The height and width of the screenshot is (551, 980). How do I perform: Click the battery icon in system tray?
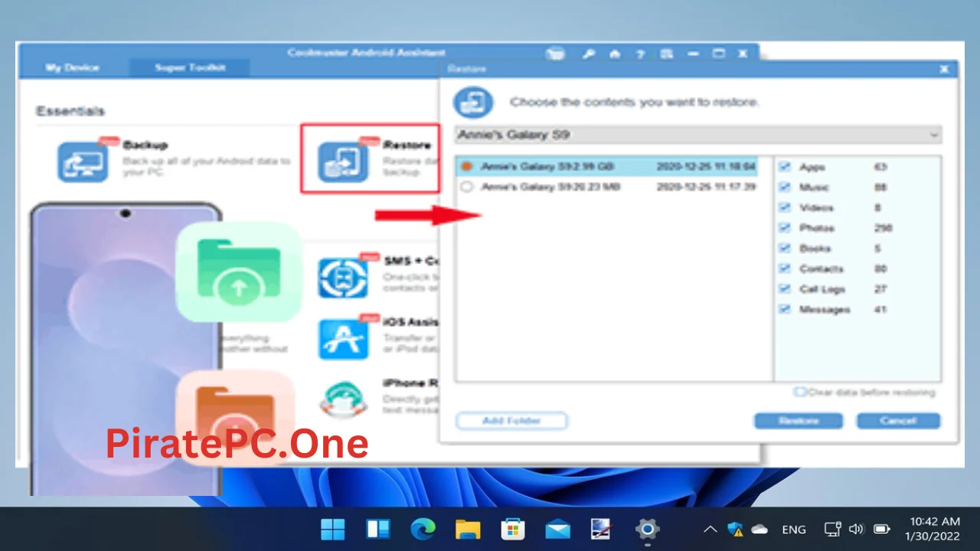(882, 529)
